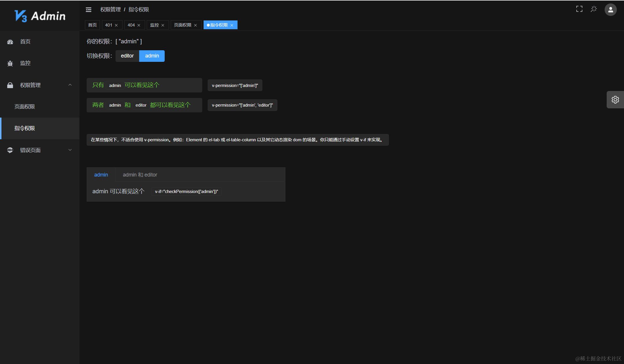Switch to 'admin 和 editor' tab
Image resolution: width=624 pixels, height=364 pixels.
pos(140,175)
